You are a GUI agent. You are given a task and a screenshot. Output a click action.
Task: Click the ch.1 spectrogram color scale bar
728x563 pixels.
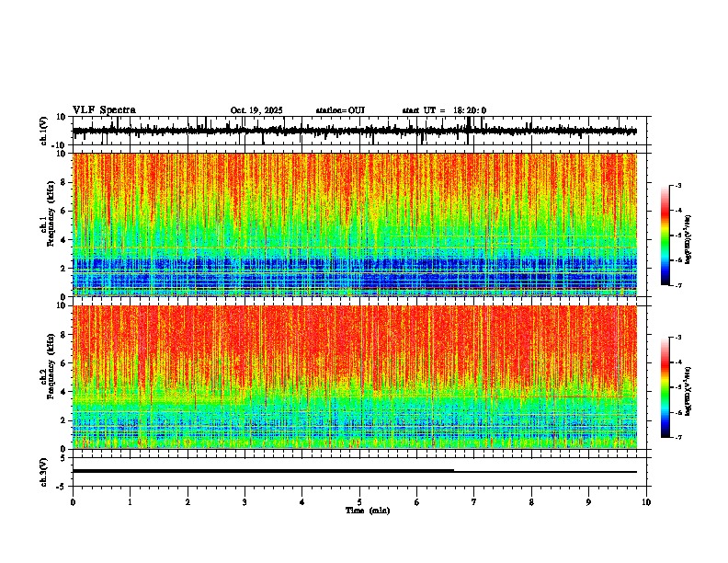point(665,236)
